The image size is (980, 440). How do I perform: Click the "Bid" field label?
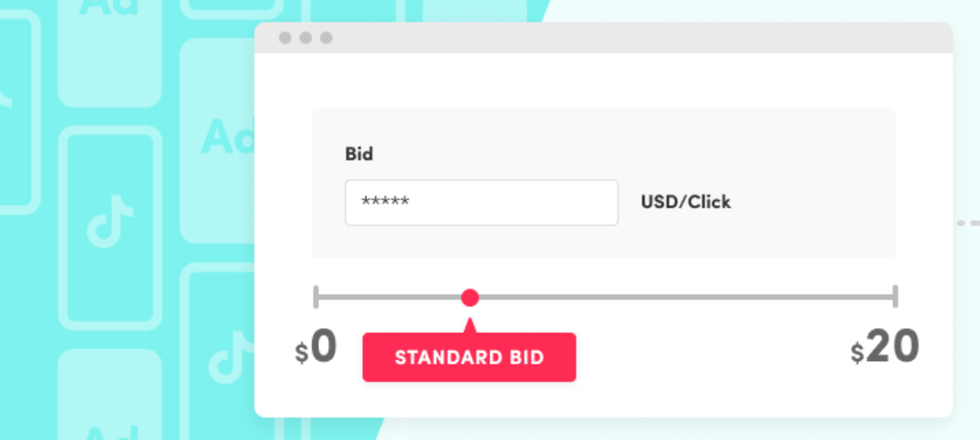[x=359, y=154]
